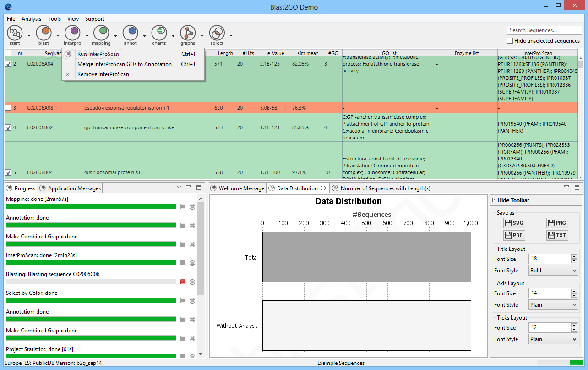The height and width of the screenshot is (370, 588).
Task: Open Axis Layout Font Style dropdown
Action: click(553, 305)
